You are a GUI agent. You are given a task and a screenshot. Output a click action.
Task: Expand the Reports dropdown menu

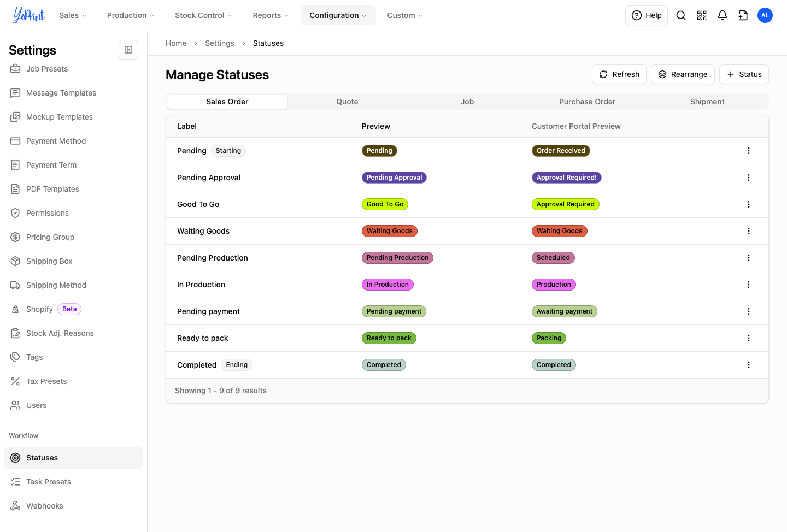271,15
